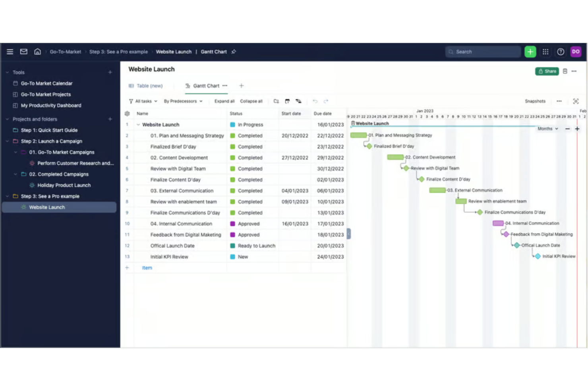Undo the last change
Screen dimensions: 588x392
coord(315,101)
